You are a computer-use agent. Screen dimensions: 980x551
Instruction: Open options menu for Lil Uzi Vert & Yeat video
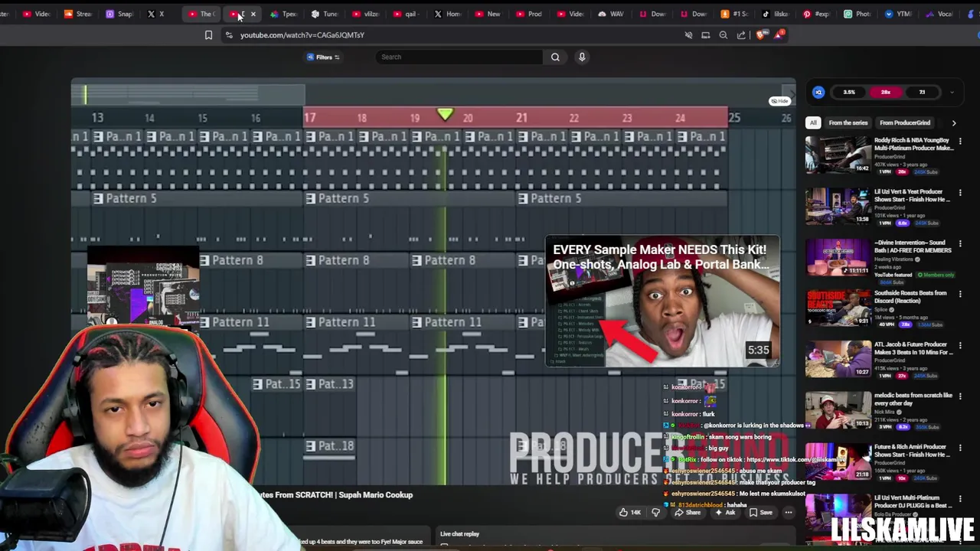click(960, 193)
